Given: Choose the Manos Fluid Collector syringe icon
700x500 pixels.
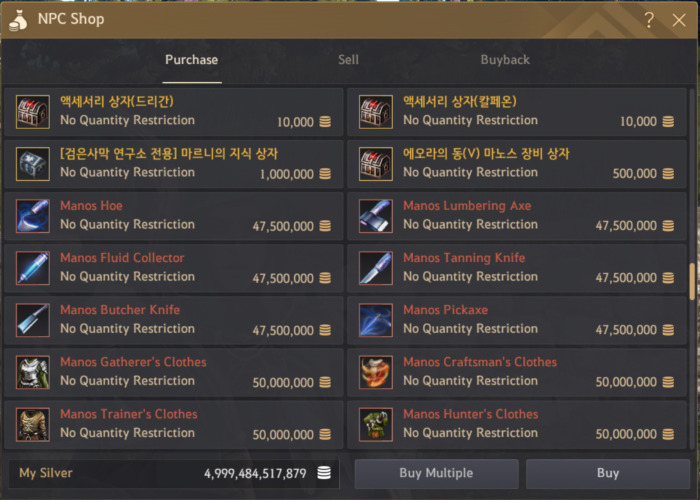Looking at the screenshot, I should click(x=33, y=268).
